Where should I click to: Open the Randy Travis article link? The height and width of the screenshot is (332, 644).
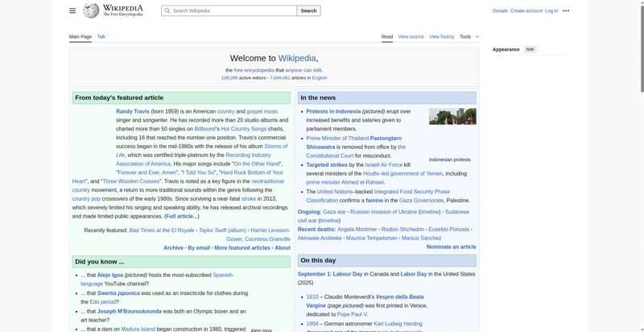132,111
